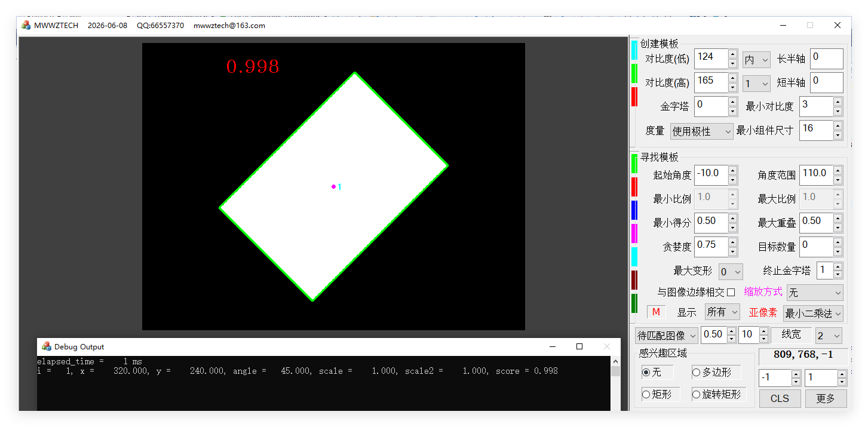Viewport: 868px width, 427px height.
Task: Click the -1 spinner field above CLS
Action: point(775,378)
